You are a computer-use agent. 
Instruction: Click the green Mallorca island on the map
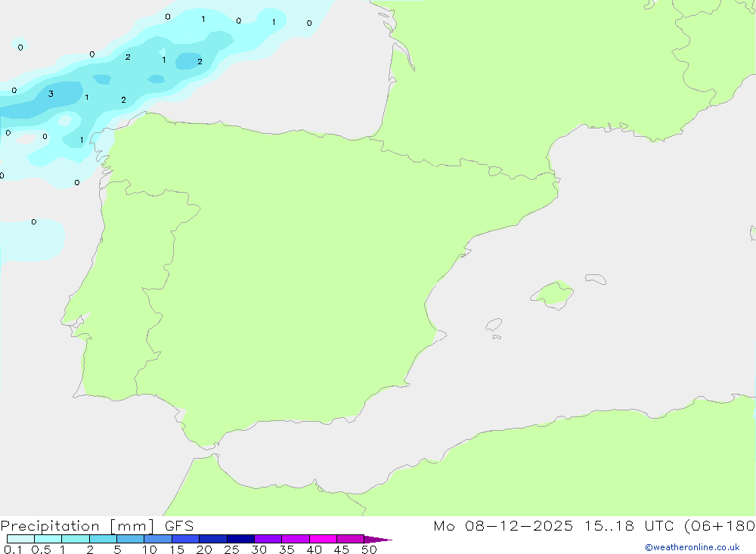(553, 295)
